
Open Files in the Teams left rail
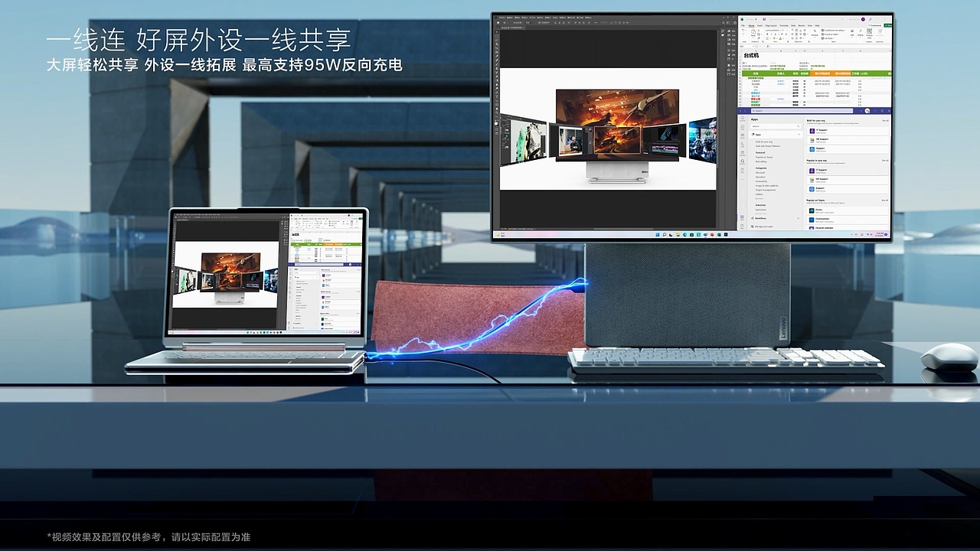pyautogui.click(x=743, y=170)
